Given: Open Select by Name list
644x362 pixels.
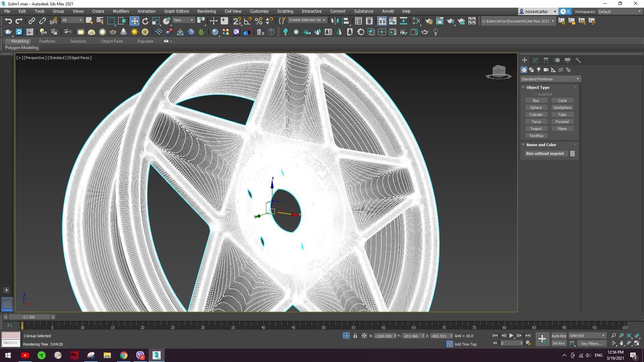Looking at the screenshot, I should coord(100,21).
